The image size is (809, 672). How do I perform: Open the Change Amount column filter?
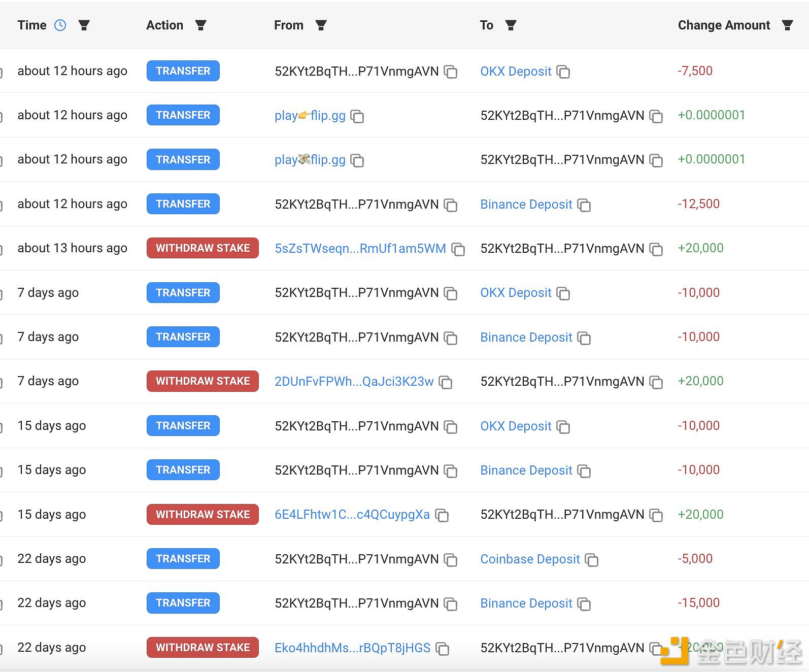coord(787,25)
